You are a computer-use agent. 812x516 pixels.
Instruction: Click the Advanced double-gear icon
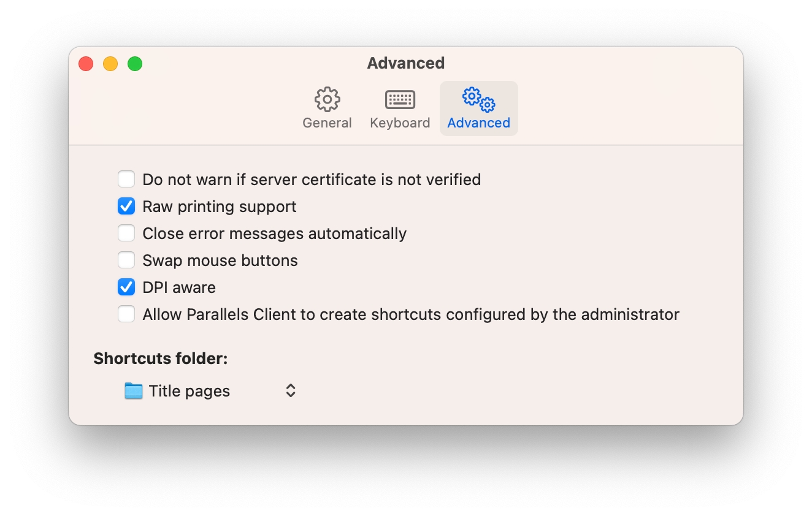point(478,99)
